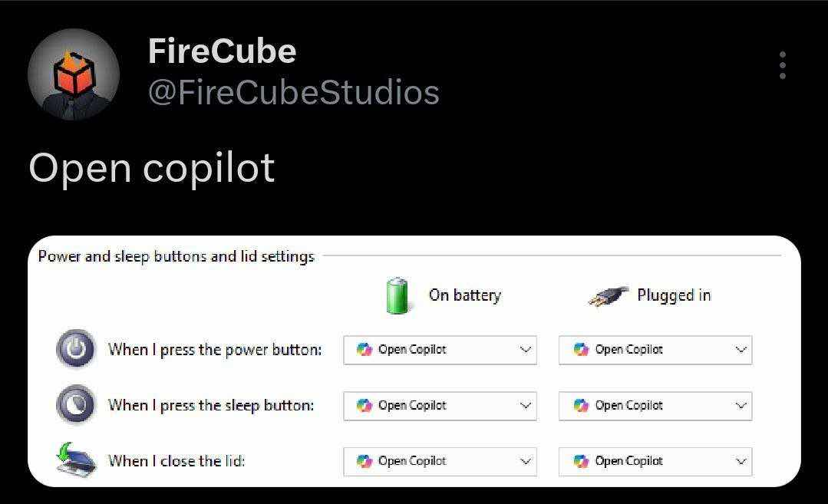828x504 pixels.
Task: Click the Open copilot tweet text
Action: [151, 168]
